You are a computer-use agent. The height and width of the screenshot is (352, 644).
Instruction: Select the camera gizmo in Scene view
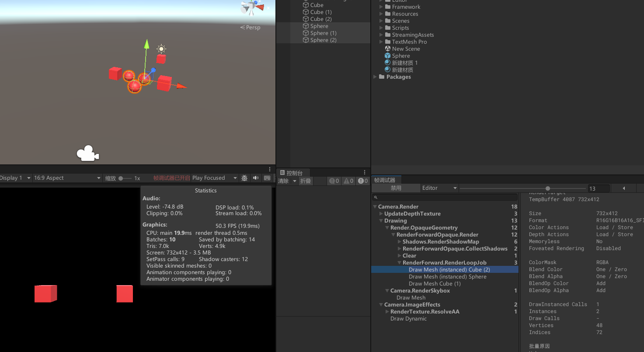[87, 153]
